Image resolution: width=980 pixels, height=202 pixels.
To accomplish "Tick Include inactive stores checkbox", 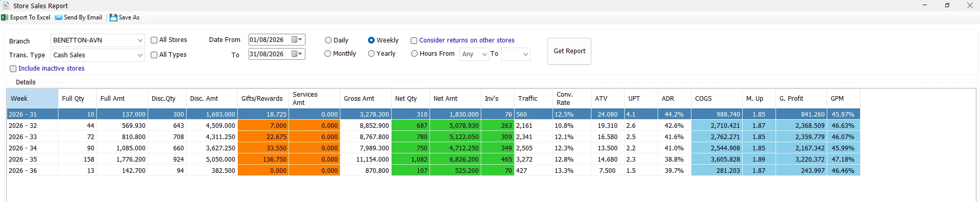I will pyautogui.click(x=13, y=69).
